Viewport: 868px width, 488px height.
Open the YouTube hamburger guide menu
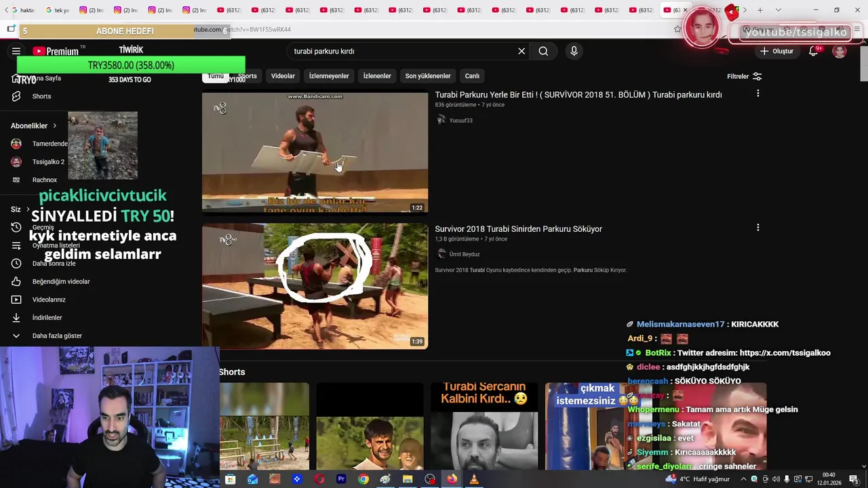16,51
